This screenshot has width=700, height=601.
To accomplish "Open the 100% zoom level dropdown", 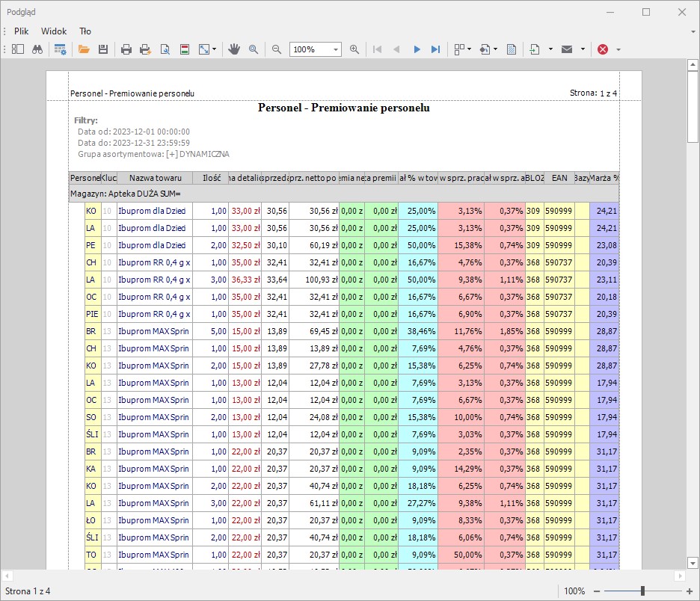I will coord(336,49).
